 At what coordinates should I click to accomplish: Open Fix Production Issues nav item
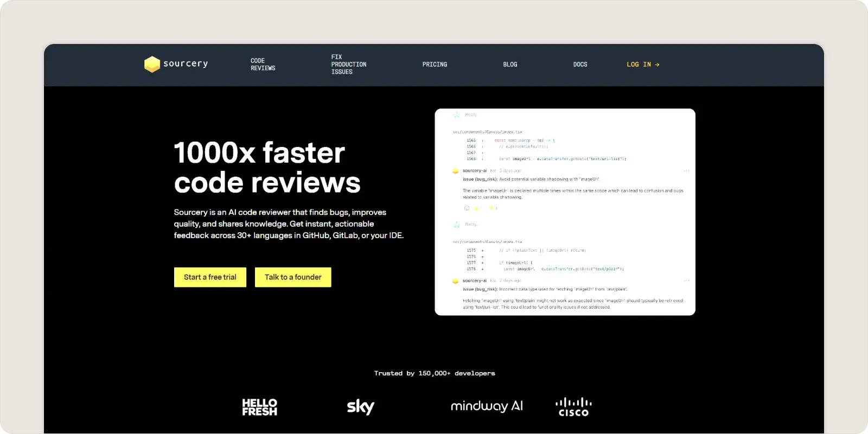click(x=349, y=65)
